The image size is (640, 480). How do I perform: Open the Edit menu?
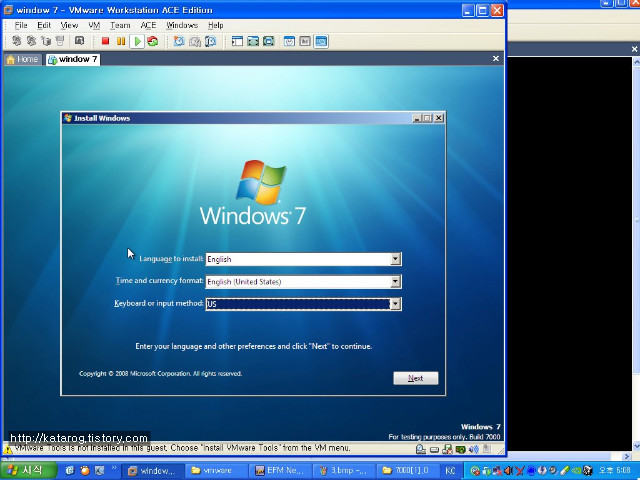point(44,25)
